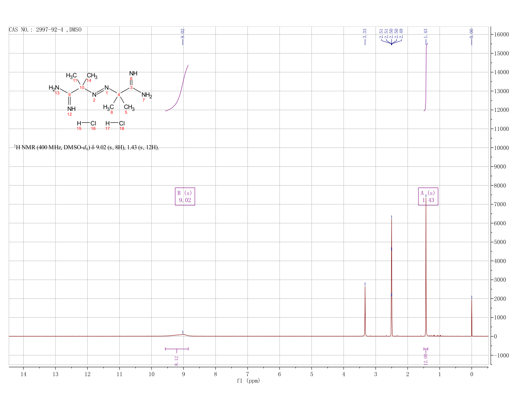This screenshot has width=532, height=411.
Task: Click the 5 ppm axis tick label
Action: pyautogui.click(x=311, y=374)
